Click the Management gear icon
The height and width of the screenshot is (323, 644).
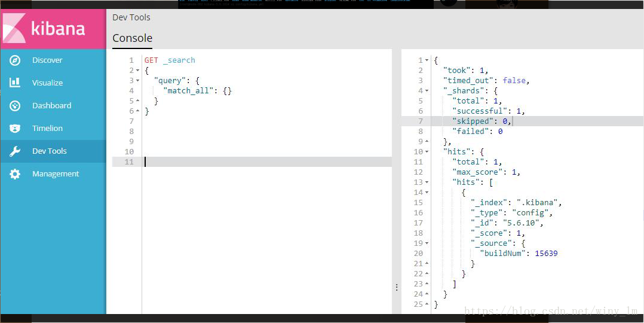point(15,174)
